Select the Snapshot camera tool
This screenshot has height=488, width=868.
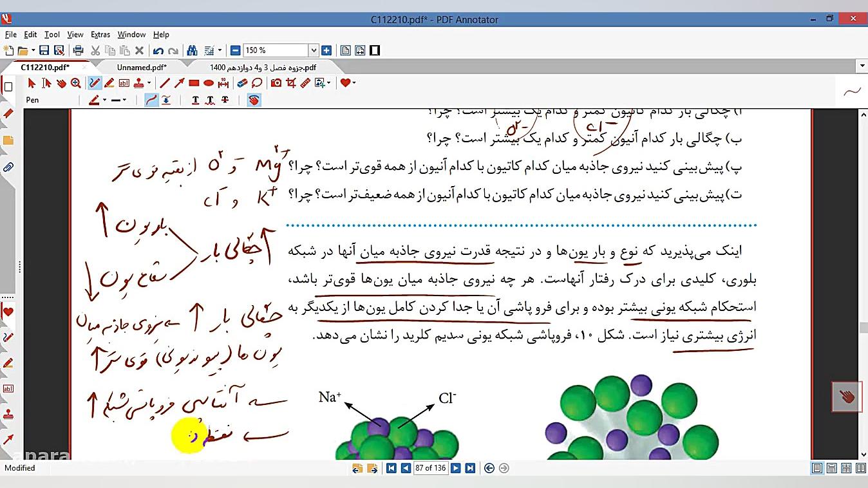(277, 82)
